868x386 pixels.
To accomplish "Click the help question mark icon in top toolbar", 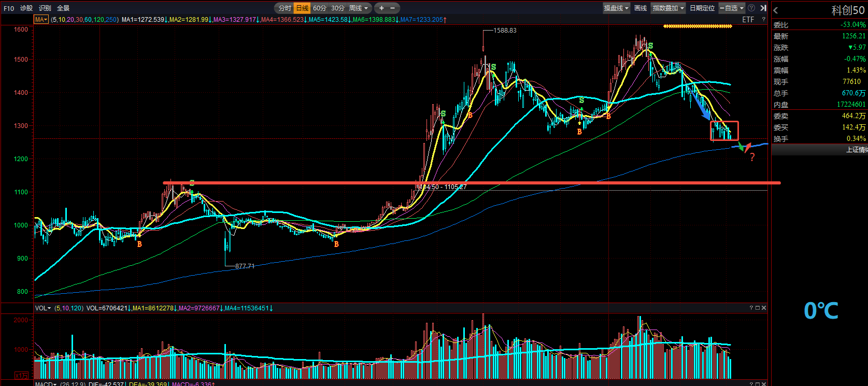I will point(751,8).
